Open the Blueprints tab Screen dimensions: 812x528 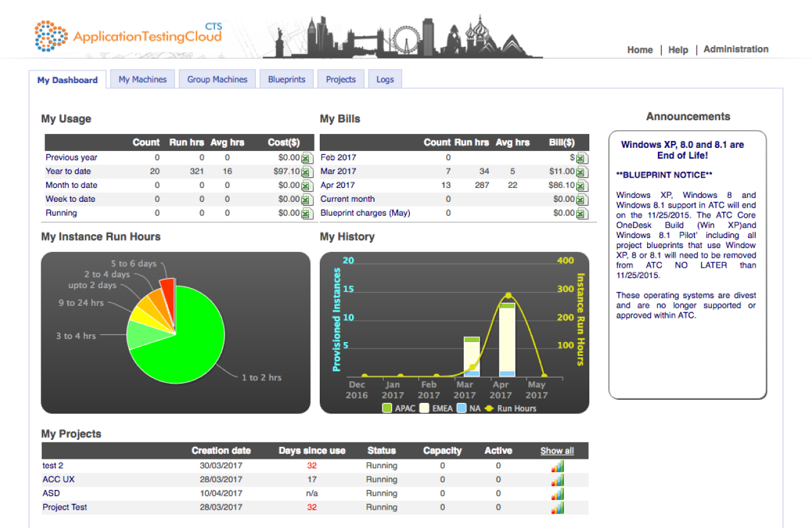pyautogui.click(x=287, y=79)
